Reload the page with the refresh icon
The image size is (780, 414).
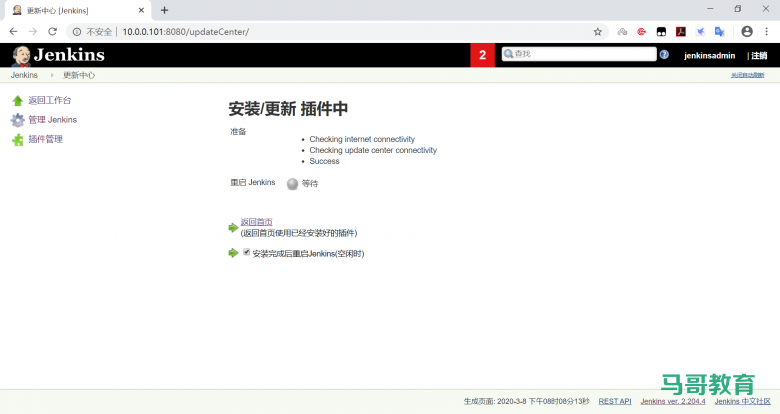coord(52,31)
